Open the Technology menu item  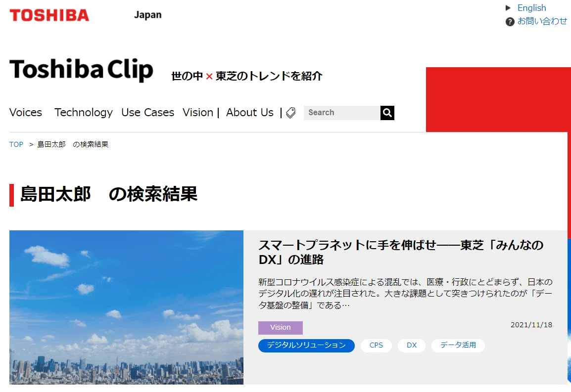[x=84, y=113]
